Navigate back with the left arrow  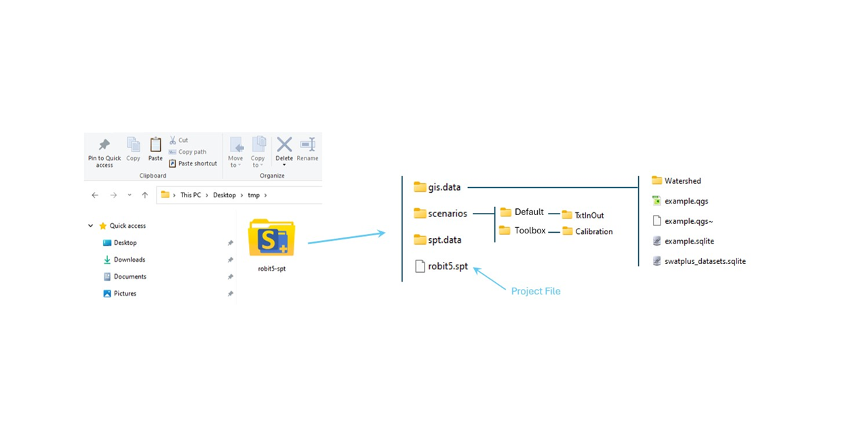(95, 195)
